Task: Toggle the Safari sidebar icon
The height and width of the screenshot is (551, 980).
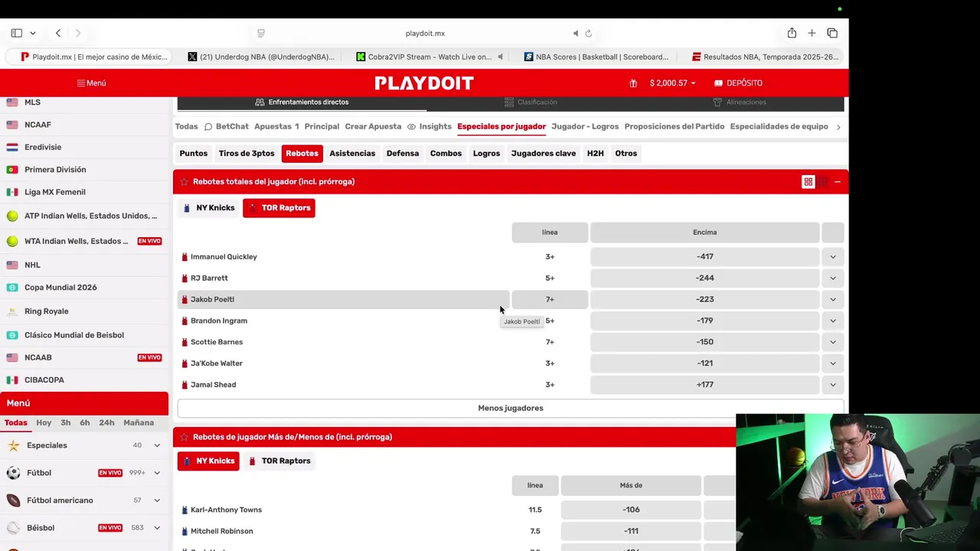Action: (17, 33)
